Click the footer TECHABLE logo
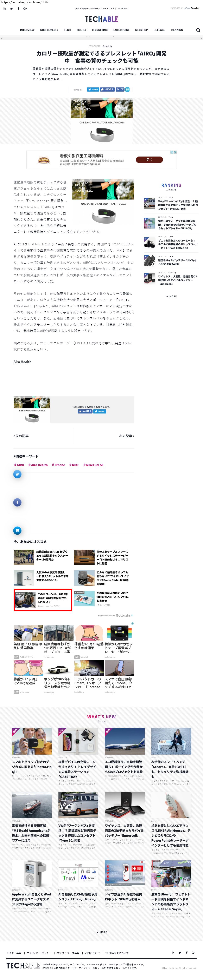The image size is (203, 980). tap(23, 966)
